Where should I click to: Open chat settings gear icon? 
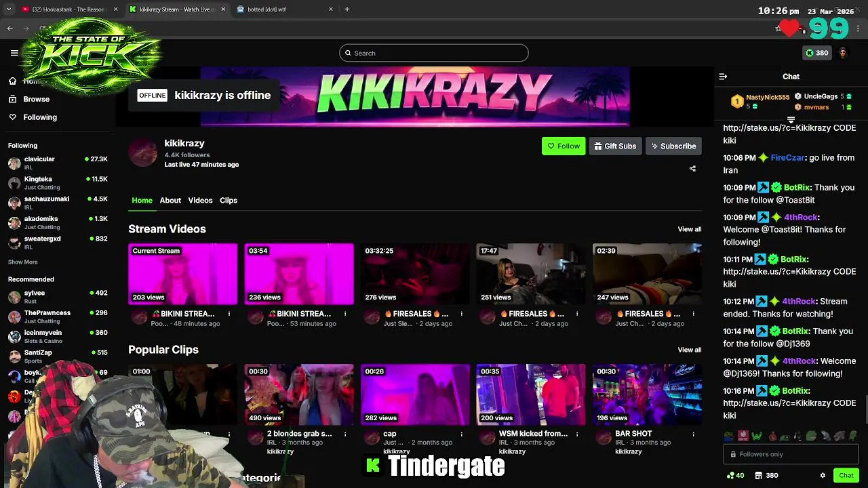[x=823, y=475]
